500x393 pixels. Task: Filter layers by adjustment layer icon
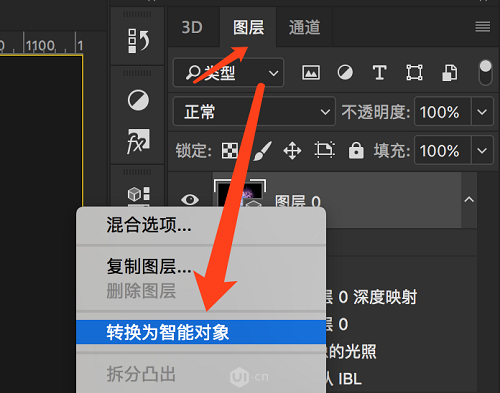345,72
